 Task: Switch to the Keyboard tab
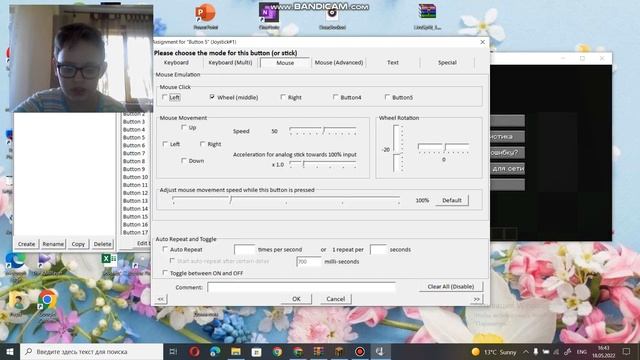point(176,62)
